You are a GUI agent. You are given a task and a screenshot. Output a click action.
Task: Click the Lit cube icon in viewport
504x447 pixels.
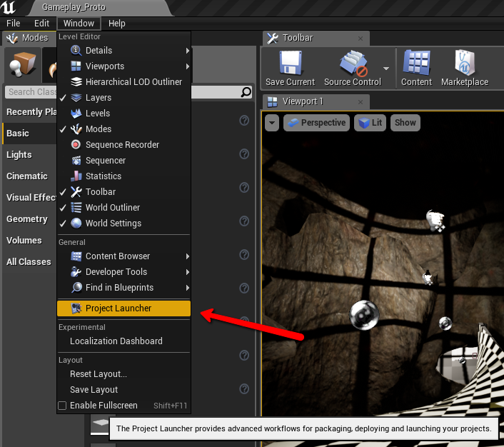tap(364, 123)
